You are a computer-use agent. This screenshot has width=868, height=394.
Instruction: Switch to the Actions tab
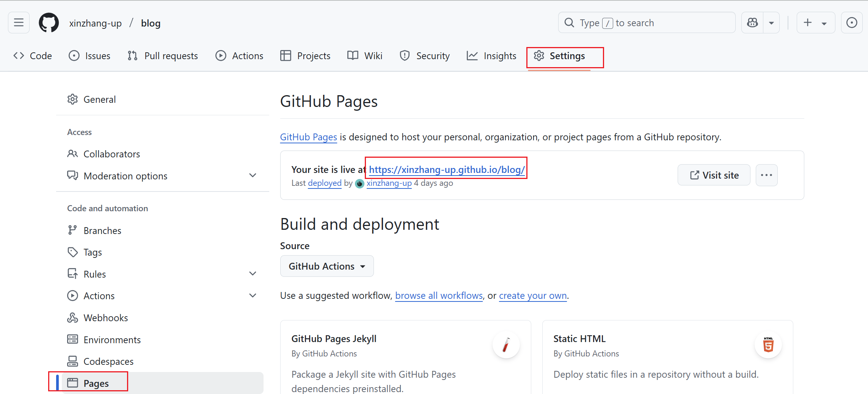pos(239,56)
